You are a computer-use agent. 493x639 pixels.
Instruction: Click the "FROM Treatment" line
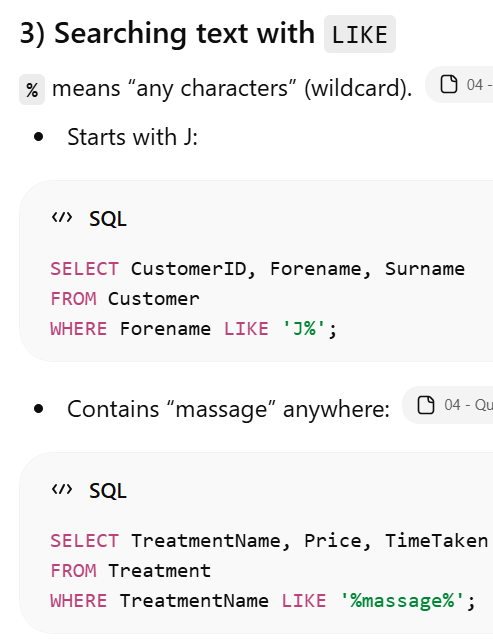pos(130,571)
